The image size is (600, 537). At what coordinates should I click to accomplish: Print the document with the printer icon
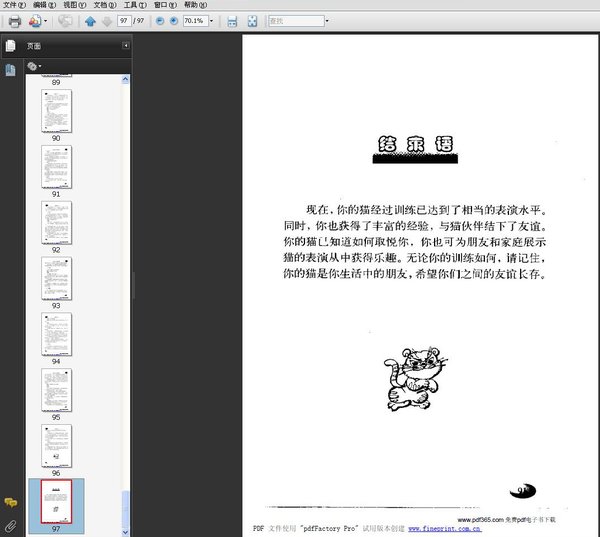15,21
